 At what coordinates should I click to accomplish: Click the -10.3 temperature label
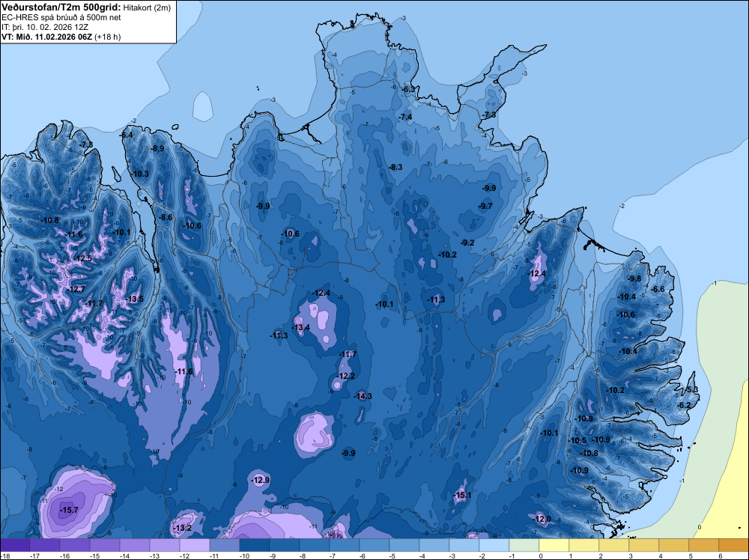click(140, 174)
